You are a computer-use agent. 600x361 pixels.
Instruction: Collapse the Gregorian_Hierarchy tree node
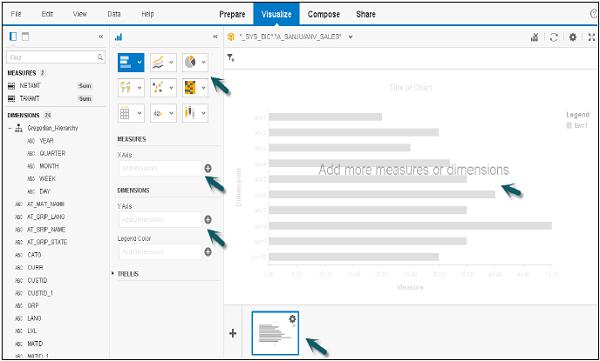[x=10, y=128]
